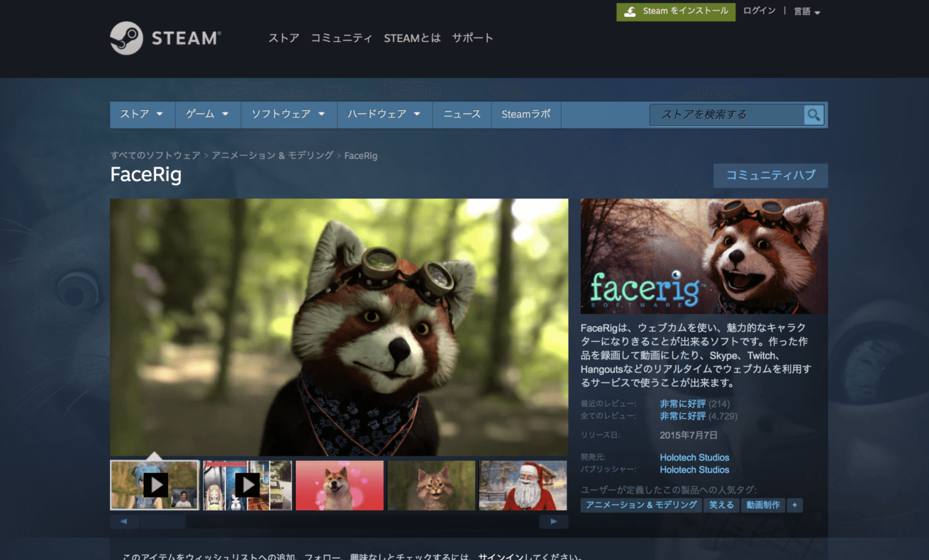
Task: Click アニメーション & モデリング breadcrumb link
Action: pos(272,155)
